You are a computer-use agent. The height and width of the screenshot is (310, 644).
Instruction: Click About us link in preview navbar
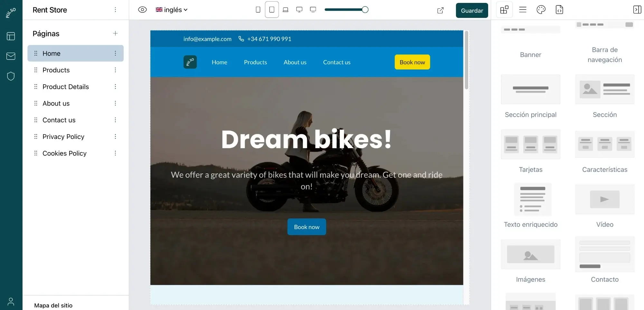tap(295, 62)
